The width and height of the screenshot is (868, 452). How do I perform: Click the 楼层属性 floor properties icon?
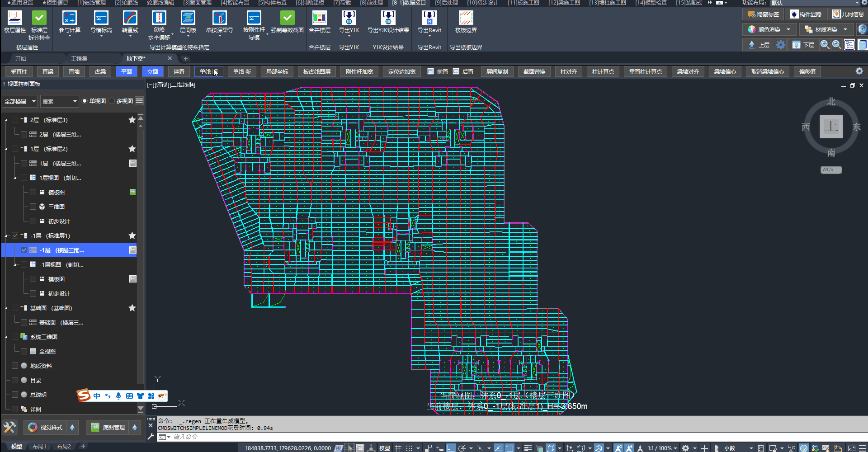click(14, 19)
